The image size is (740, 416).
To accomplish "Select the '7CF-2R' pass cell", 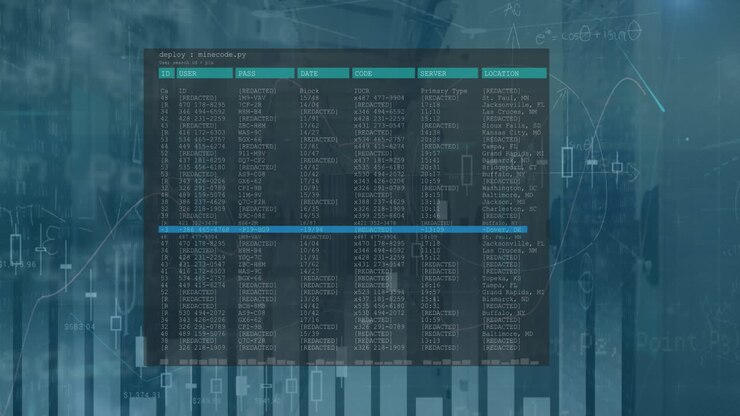I will pos(250,105).
